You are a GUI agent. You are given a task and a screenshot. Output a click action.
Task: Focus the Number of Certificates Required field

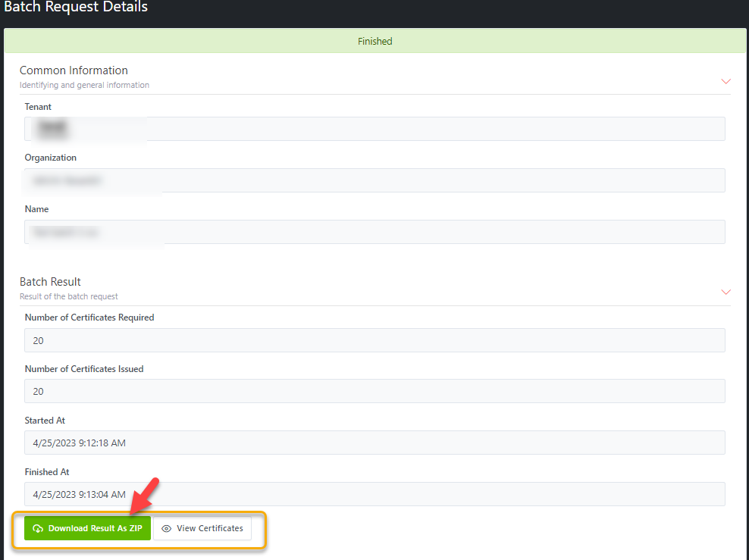click(374, 340)
